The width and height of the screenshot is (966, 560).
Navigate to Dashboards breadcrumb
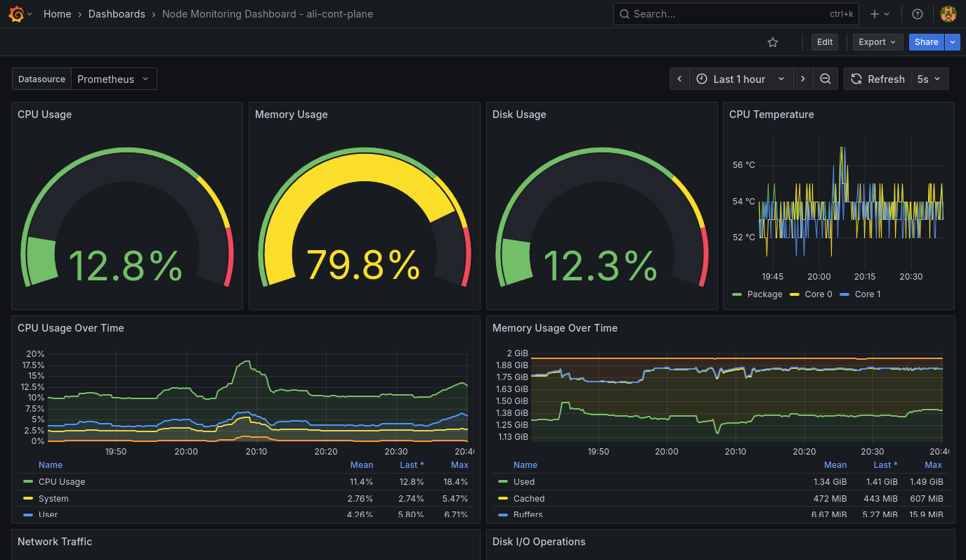pos(117,14)
